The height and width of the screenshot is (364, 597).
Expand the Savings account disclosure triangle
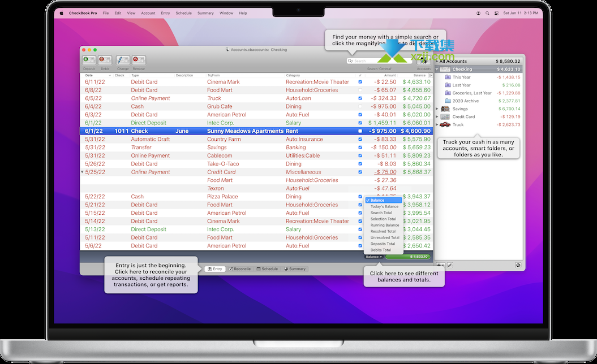[x=437, y=109]
